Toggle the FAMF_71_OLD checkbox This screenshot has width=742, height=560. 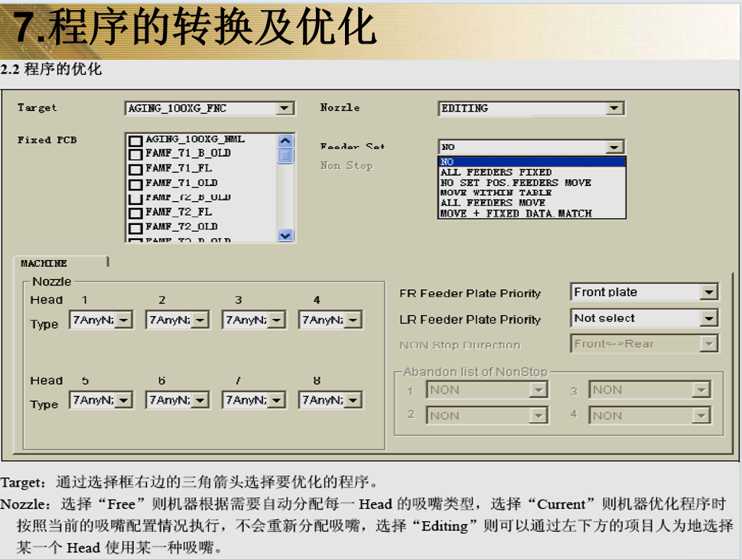135,184
